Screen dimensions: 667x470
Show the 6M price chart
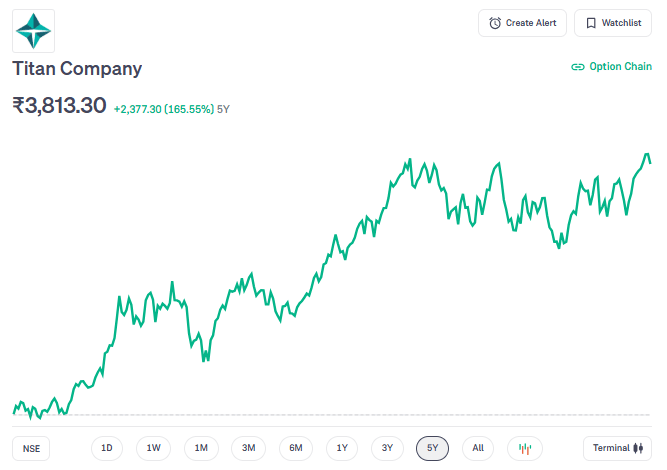296,448
